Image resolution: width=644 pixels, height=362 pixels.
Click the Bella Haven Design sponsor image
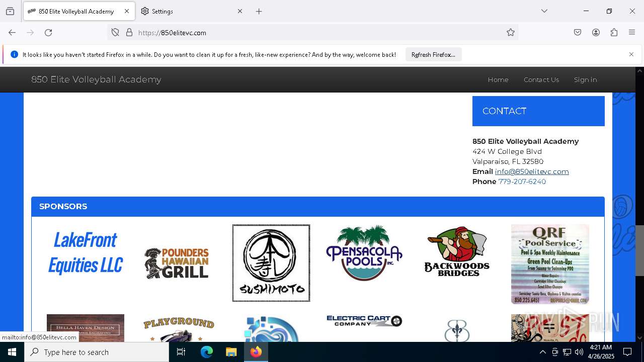point(86,328)
